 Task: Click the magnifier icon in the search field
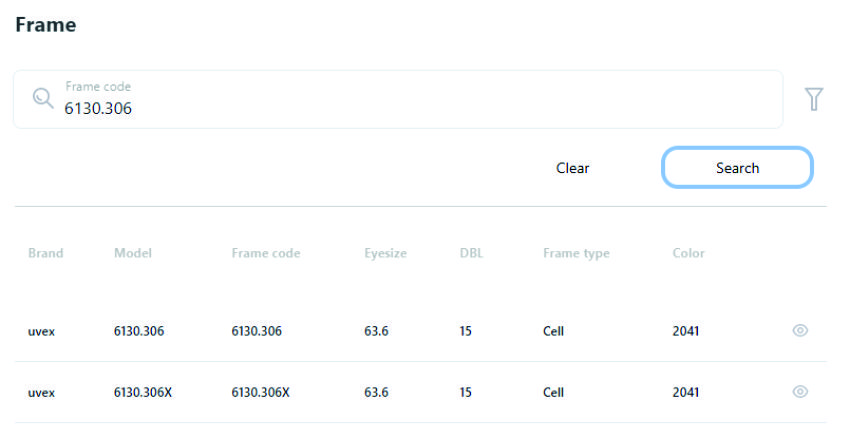click(x=43, y=99)
